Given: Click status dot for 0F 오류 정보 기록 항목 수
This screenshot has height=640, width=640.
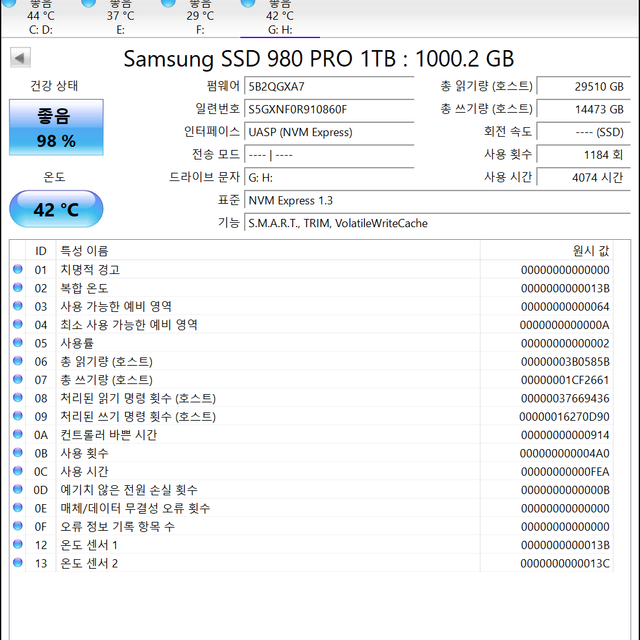Looking at the screenshot, I should click(x=18, y=526).
